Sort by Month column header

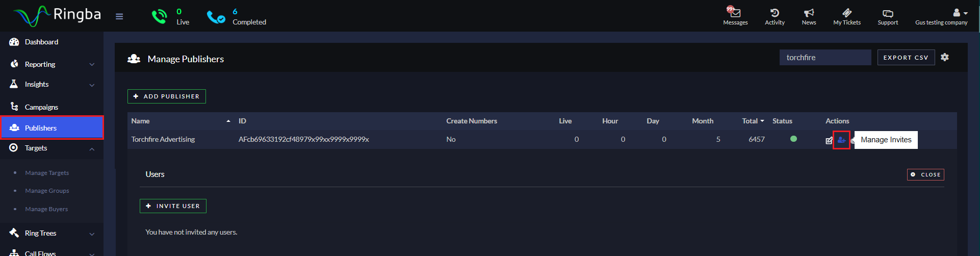click(703, 121)
